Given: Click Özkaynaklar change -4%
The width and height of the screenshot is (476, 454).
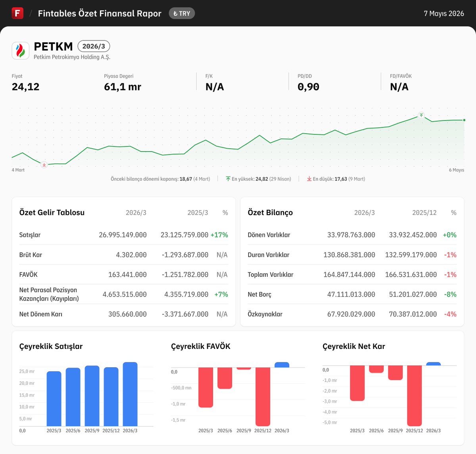Looking at the screenshot, I should click(x=450, y=314).
